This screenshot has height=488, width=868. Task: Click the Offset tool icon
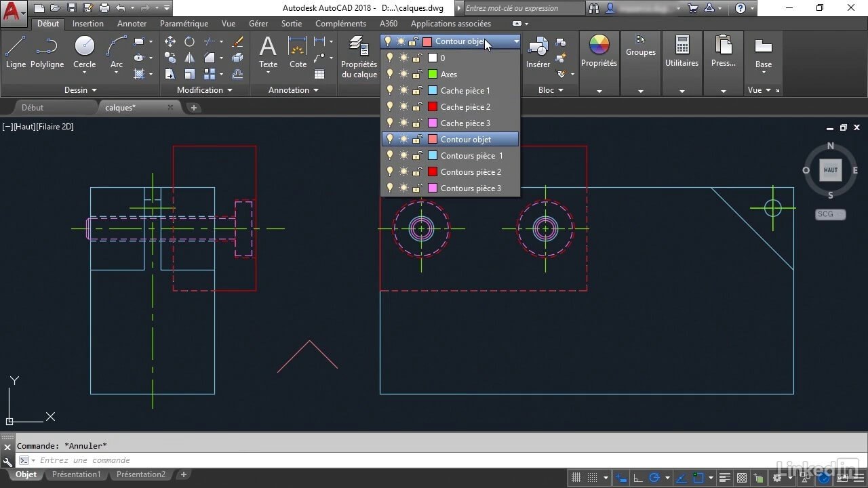pyautogui.click(x=237, y=75)
